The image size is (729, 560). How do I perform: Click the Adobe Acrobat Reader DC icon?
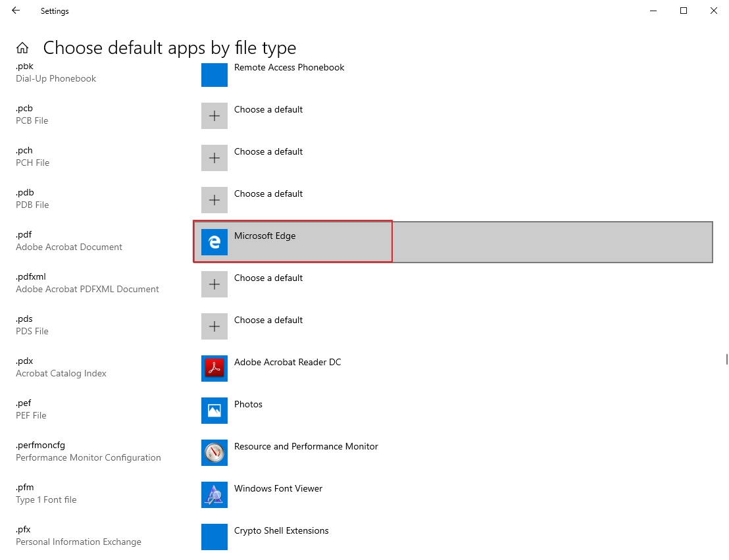[214, 369]
